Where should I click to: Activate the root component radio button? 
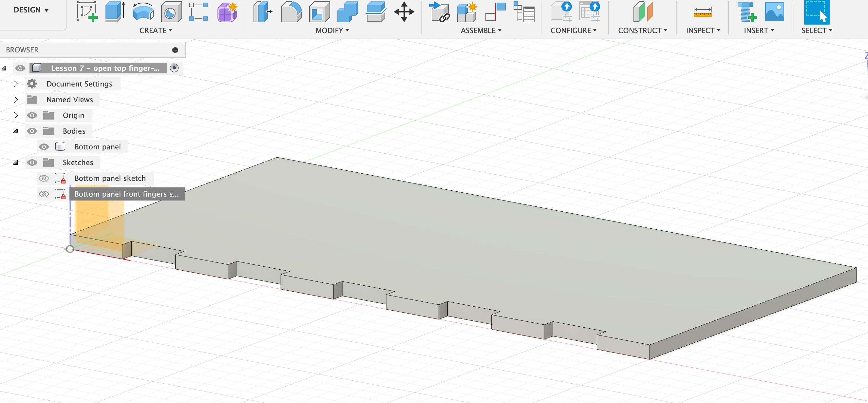point(174,68)
